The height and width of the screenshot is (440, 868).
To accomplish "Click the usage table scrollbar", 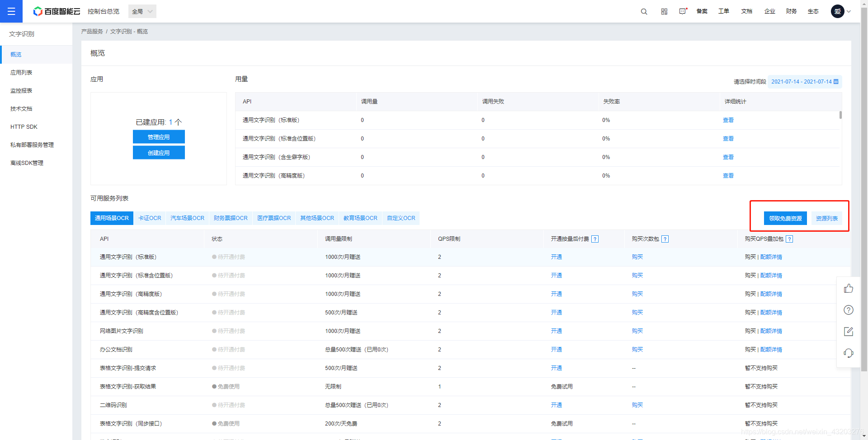I will 840,115.
